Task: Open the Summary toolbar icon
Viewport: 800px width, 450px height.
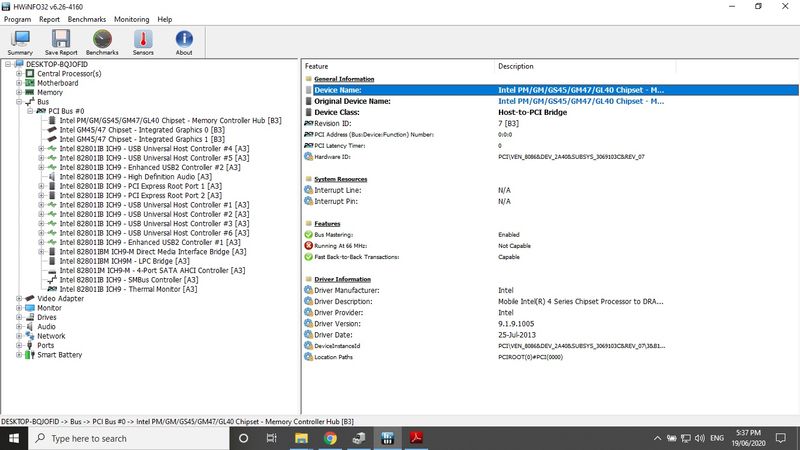Action: pyautogui.click(x=20, y=42)
